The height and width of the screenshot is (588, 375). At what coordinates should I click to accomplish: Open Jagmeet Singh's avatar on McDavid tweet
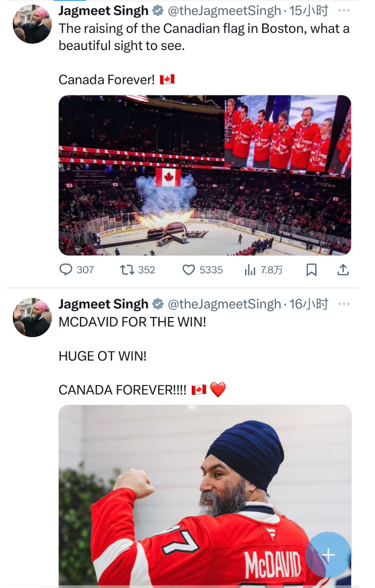click(32, 317)
